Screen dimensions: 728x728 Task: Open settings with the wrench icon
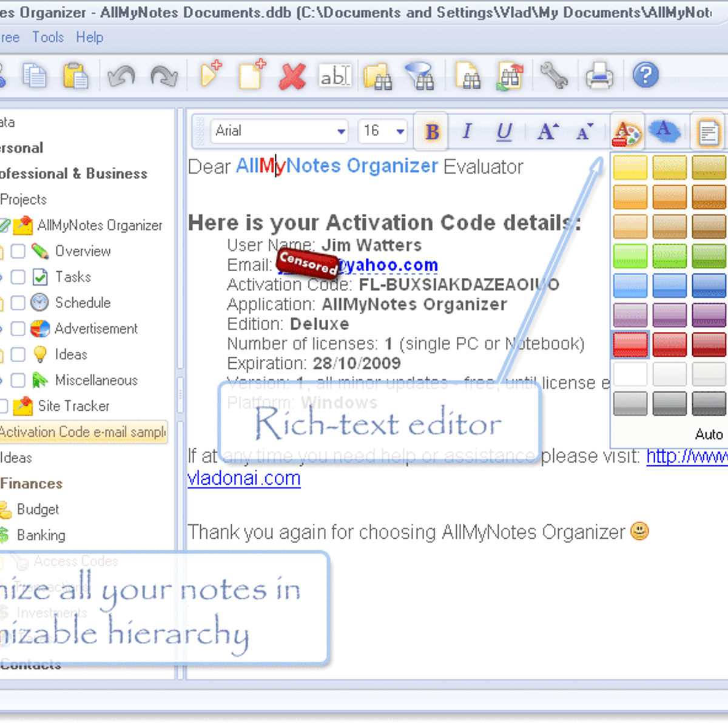click(x=553, y=76)
